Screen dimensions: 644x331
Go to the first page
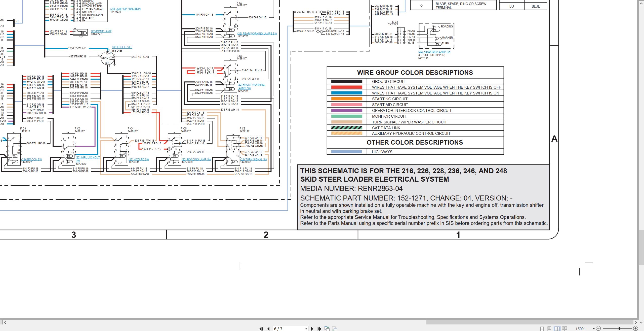[261, 329]
